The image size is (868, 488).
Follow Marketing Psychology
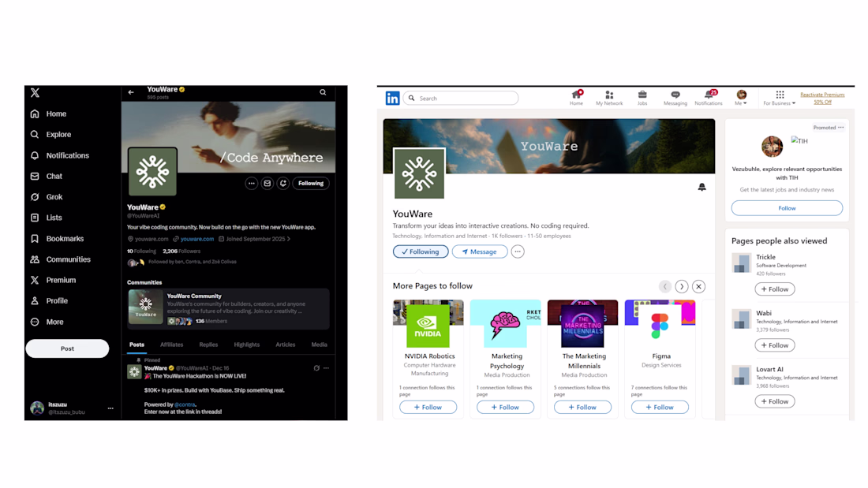pyautogui.click(x=505, y=408)
